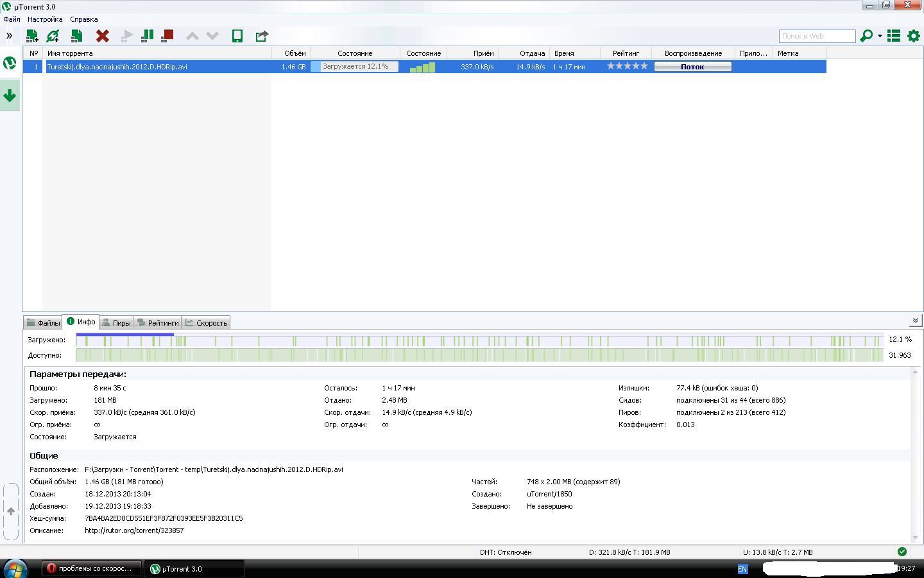This screenshot has height=578, width=924.
Task: Pause the torrent using the toolbar icon
Action: [x=147, y=36]
